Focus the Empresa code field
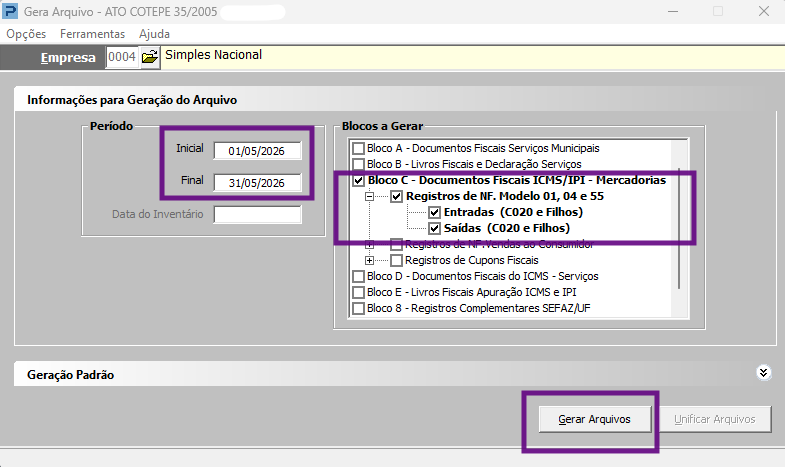This screenshot has width=785, height=467. (122, 57)
